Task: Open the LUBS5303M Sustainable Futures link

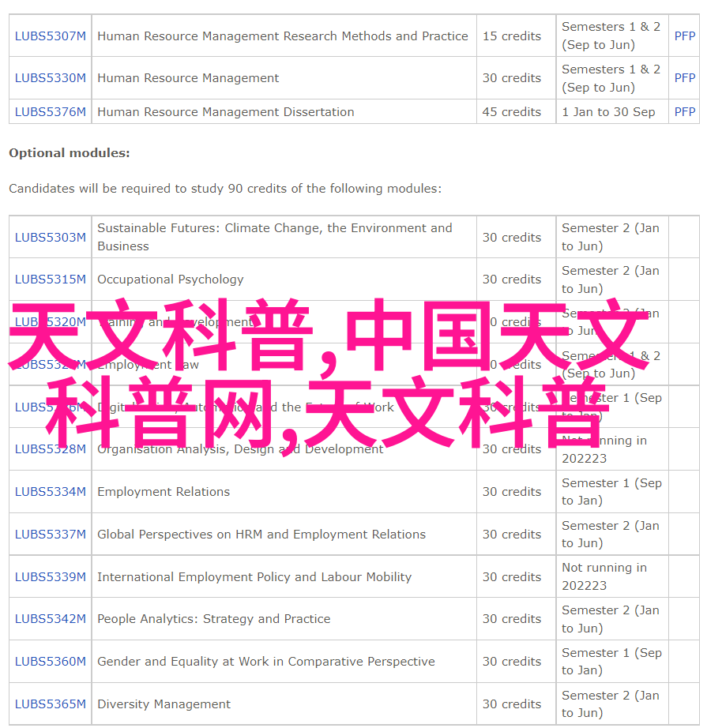Action: [50, 237]
